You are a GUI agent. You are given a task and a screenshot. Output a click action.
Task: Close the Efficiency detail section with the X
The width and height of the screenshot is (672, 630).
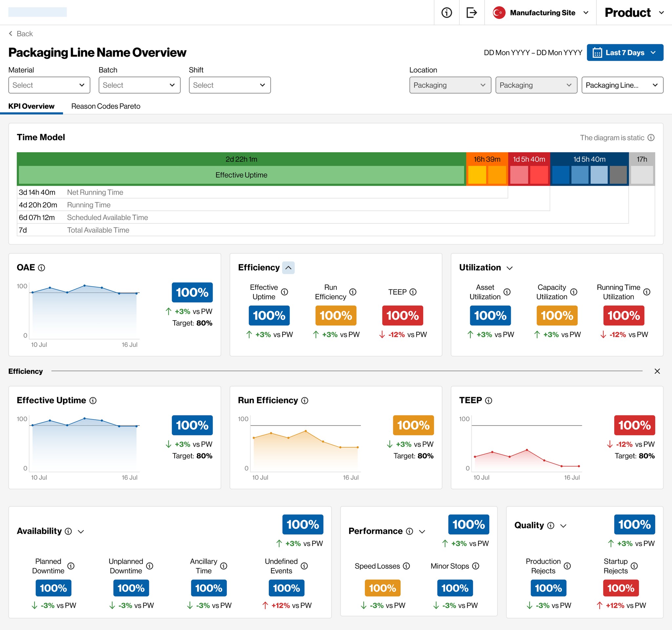(657, 371)
